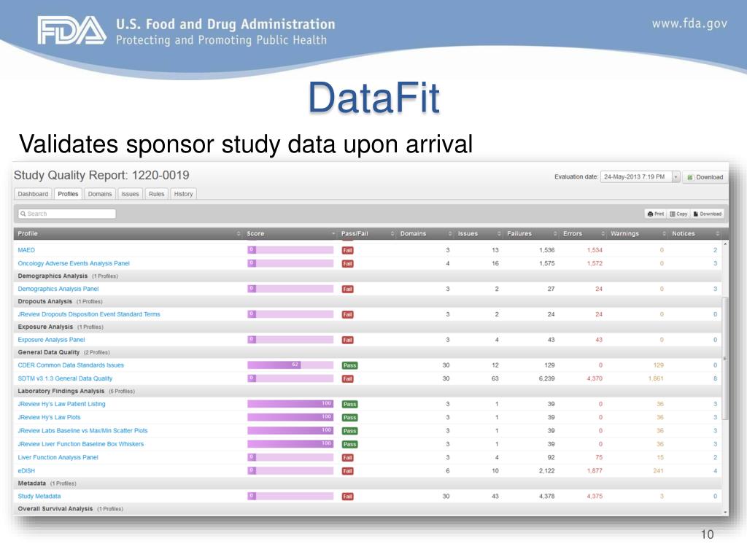Screen dimensions: 747x560
Task: Switch to the Profiles tab
Action: pos(68,194)
